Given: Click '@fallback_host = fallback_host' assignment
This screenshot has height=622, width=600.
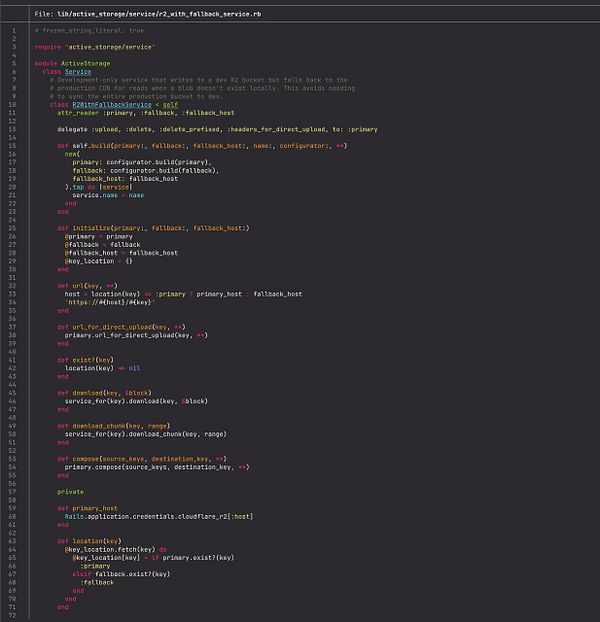Looking at the screenshot, I should tap(121, 253).
